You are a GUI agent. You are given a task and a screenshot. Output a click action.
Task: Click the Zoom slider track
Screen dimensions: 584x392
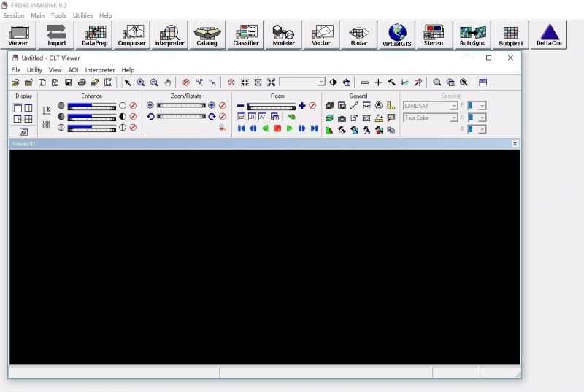[181, 105]
